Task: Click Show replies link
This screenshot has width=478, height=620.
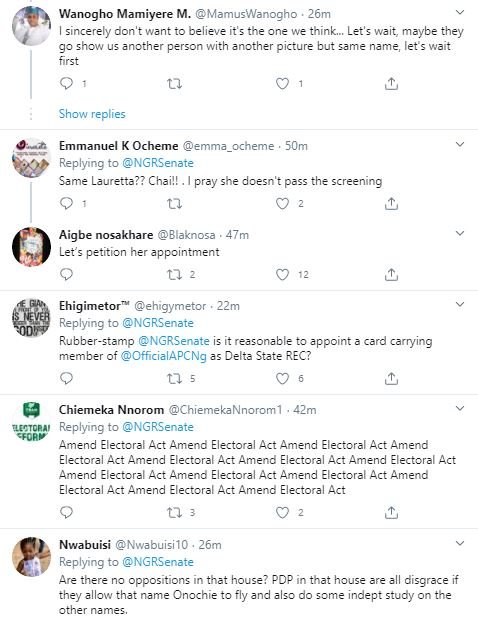Action: point(92,114)
